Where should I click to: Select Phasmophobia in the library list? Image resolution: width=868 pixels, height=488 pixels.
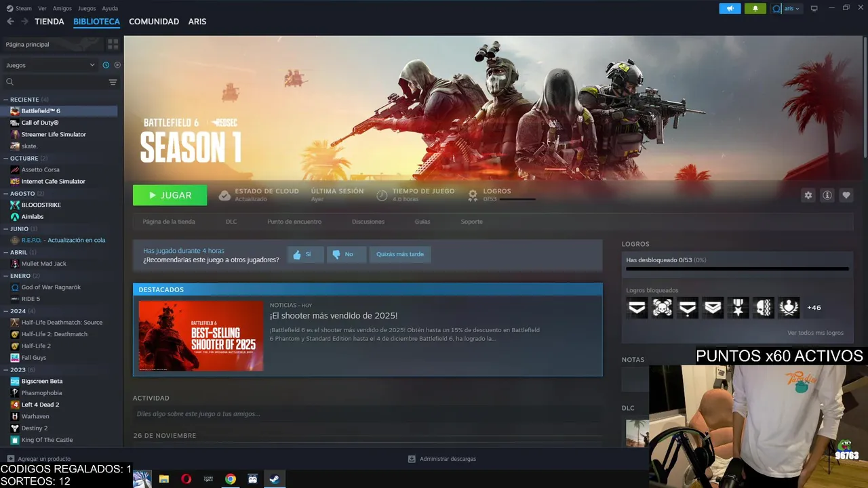coord(41,393)
